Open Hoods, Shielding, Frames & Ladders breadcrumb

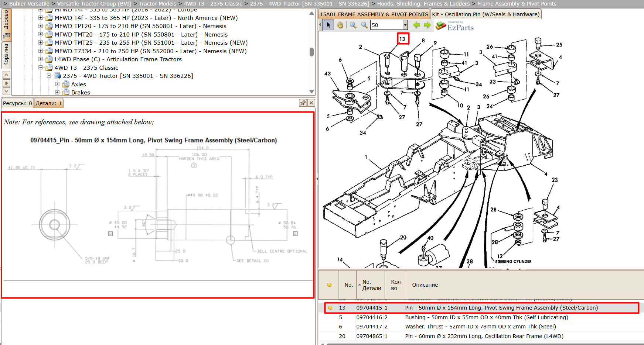(423, 4)
